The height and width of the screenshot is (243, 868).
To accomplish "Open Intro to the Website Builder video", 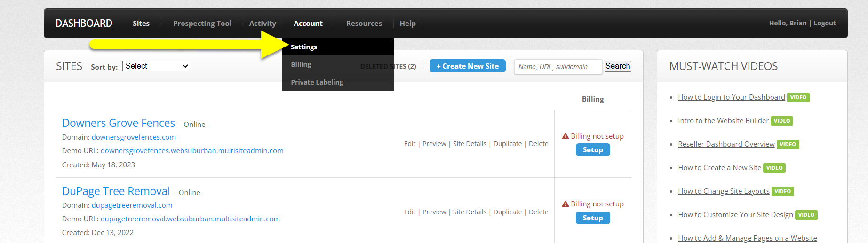I will click(724, 121).
